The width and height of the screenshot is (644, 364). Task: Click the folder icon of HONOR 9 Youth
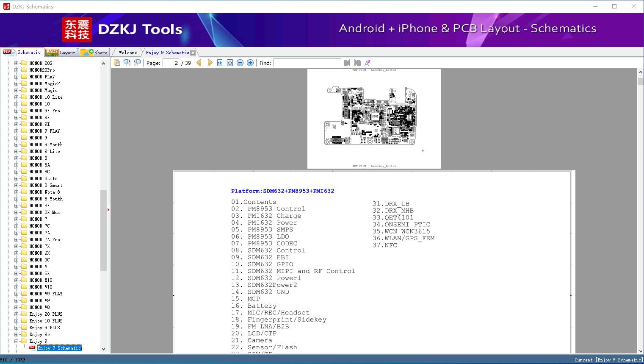(x=24, y=144)
